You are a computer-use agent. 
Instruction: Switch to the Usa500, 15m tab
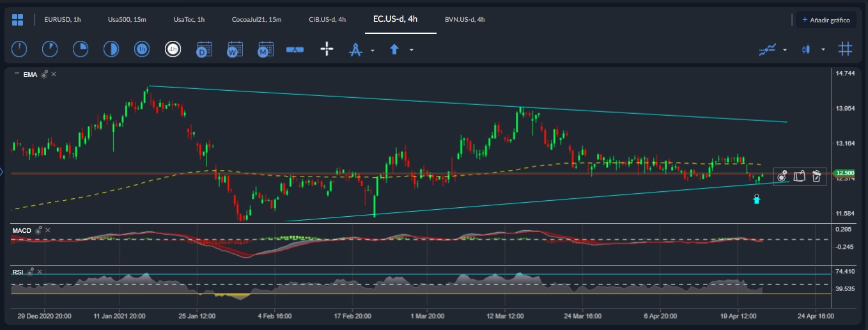(x=127, y=20)
